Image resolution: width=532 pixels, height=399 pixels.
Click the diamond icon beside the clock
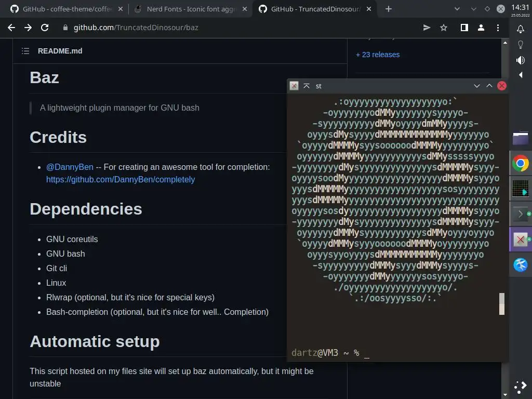pyautogui.click(x=487, y=9)
